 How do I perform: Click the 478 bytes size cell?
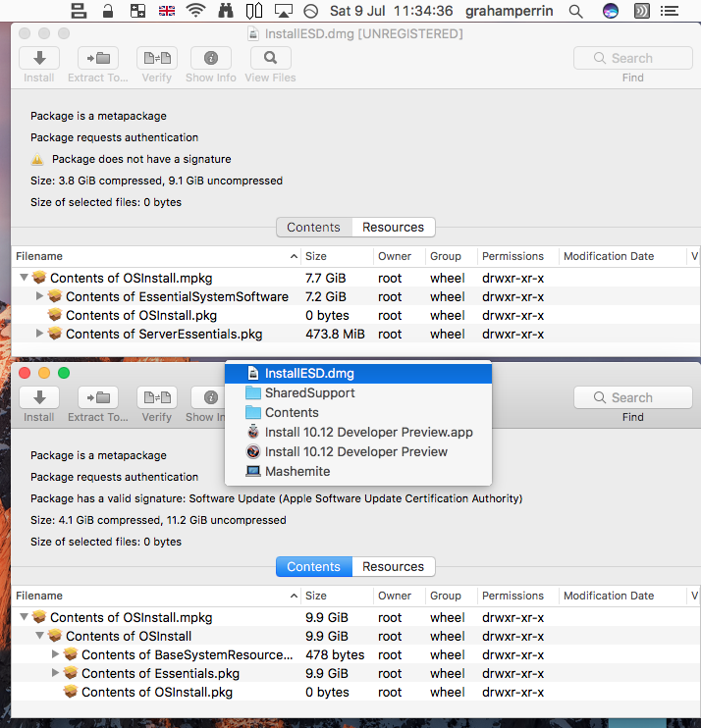(335, 654)
